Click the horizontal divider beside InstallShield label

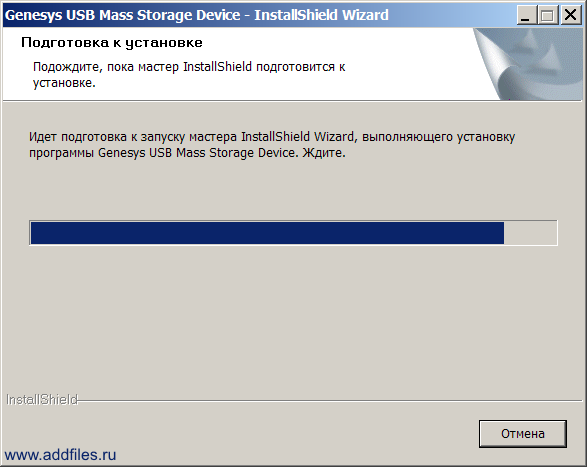tap(330, 401)
